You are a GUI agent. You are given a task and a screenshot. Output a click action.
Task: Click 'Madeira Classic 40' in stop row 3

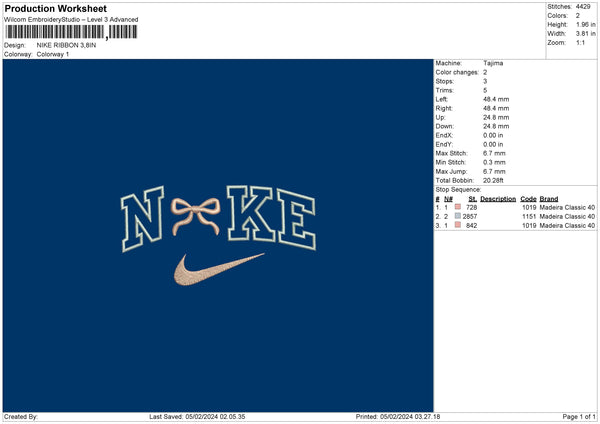(x=567, y=226)
